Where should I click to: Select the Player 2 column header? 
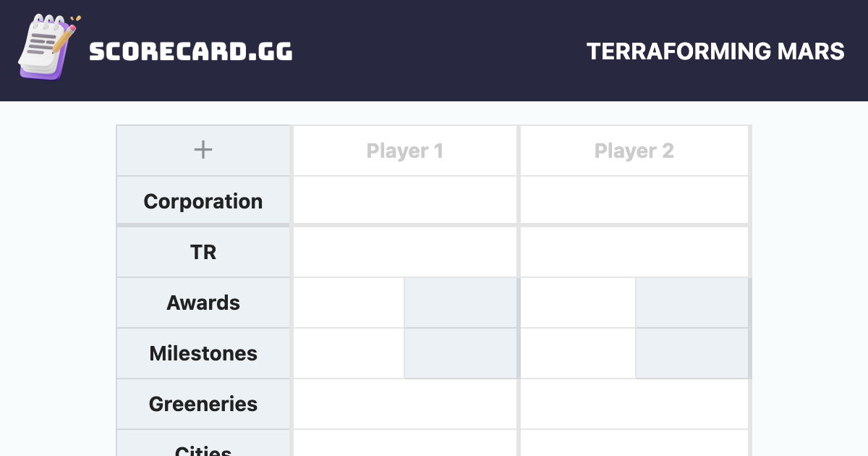click(634, 150)
